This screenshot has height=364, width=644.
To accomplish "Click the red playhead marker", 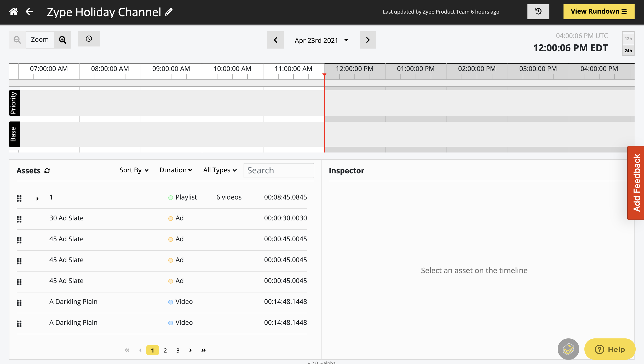I will click(324, 75).
